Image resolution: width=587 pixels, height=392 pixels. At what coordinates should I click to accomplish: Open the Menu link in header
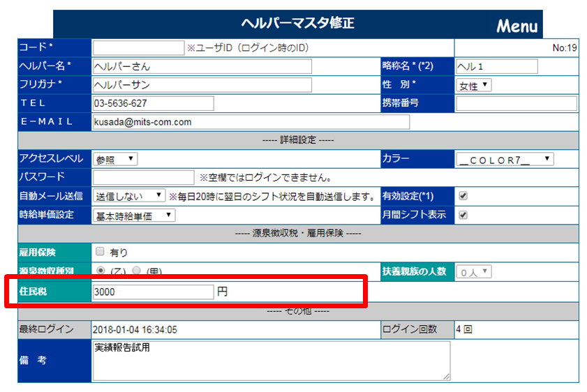517,27
